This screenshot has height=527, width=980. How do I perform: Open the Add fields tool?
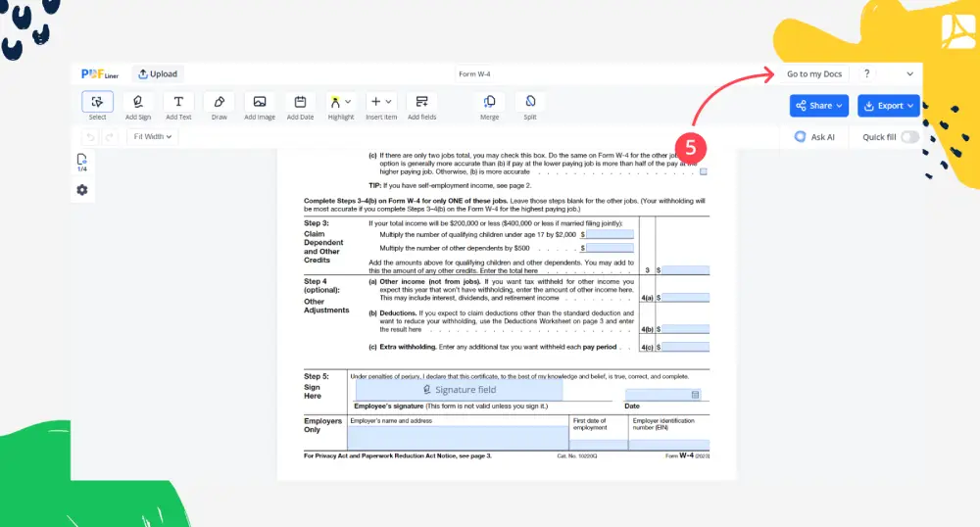[x=421, y=102]
